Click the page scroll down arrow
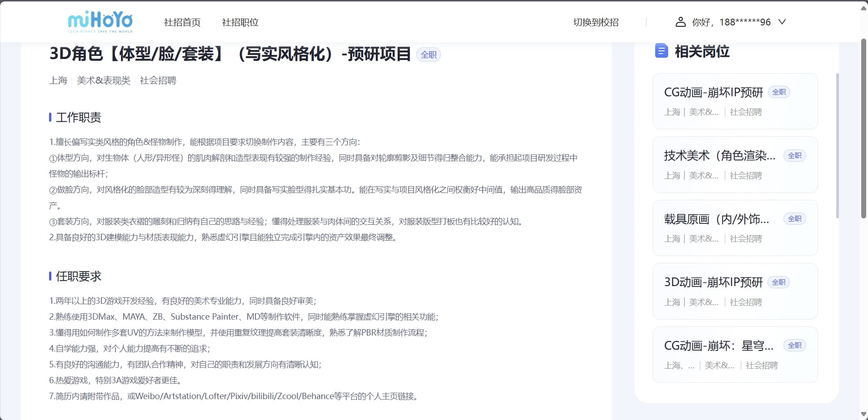The image size is (868, 420). (x=863, y=414)
